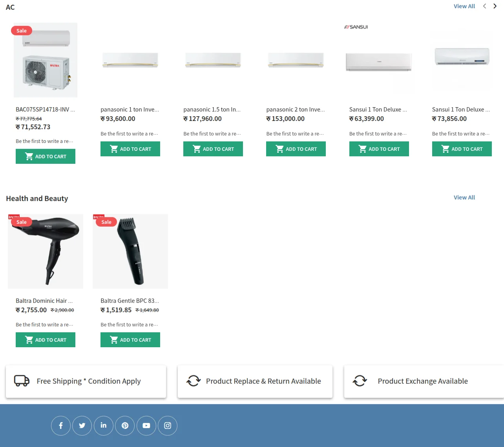Add BAC075SP14718-INV air conditioner to cart

click(45, 156)
